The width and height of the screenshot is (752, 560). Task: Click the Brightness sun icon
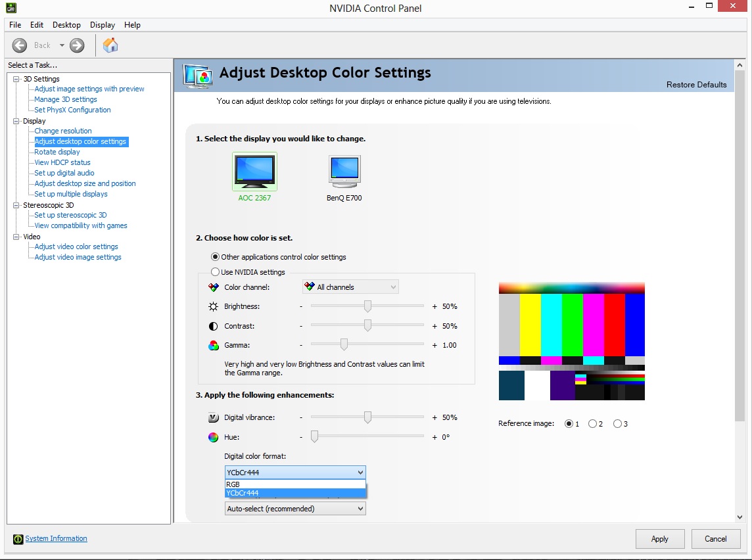click(214, 306)
